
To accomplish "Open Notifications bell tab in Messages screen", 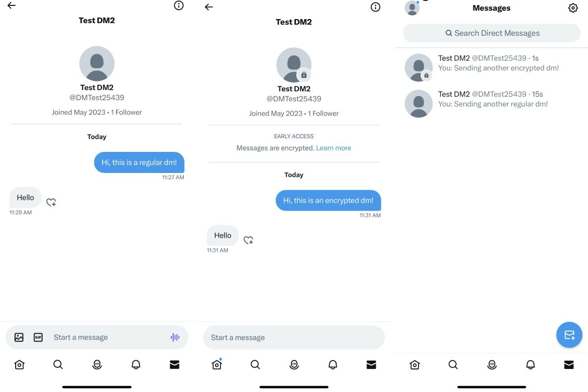I will click(x=530, y=365).
